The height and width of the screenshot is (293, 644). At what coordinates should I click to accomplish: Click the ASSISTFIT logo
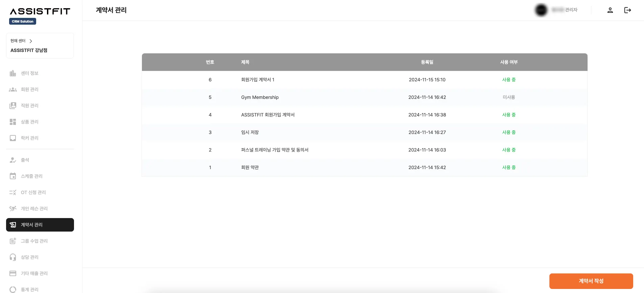click(x=40, y=11)
